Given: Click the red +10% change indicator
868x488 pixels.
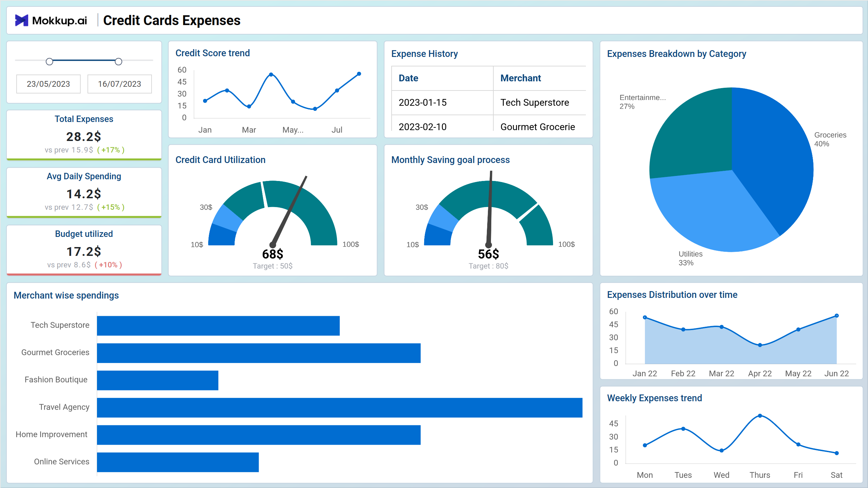Looking at the screenshot, I should (x=108, y=265).
